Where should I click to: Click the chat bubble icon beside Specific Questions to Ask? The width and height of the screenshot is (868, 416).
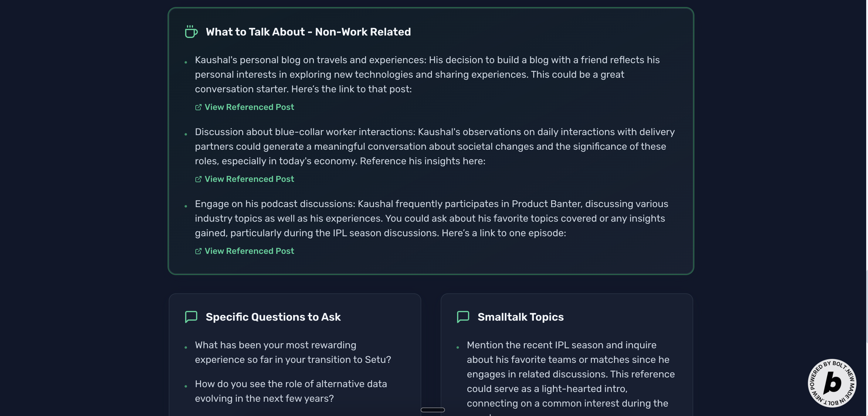click(x=191, y=317)
